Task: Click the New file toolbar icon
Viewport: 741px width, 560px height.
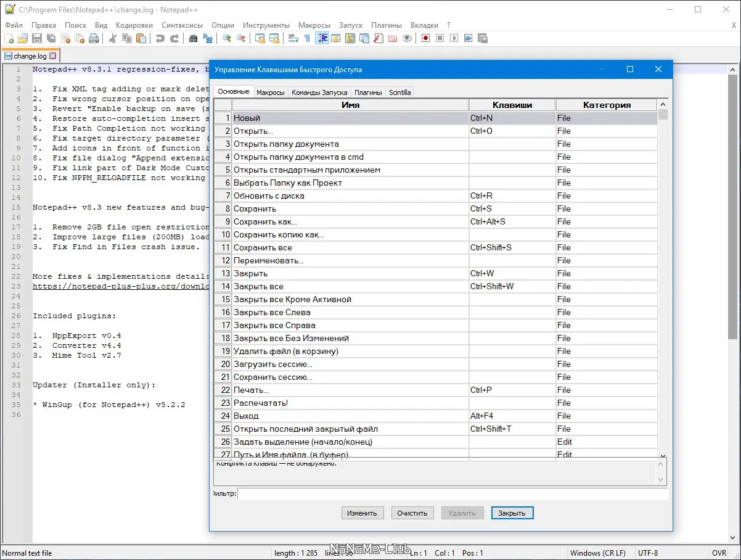Action: coord(9,38)
